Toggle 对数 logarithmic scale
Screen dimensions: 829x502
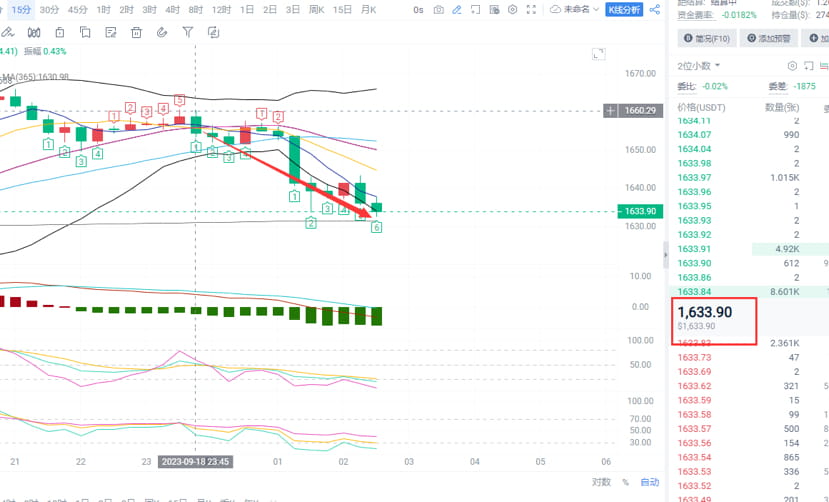[601, 482]
